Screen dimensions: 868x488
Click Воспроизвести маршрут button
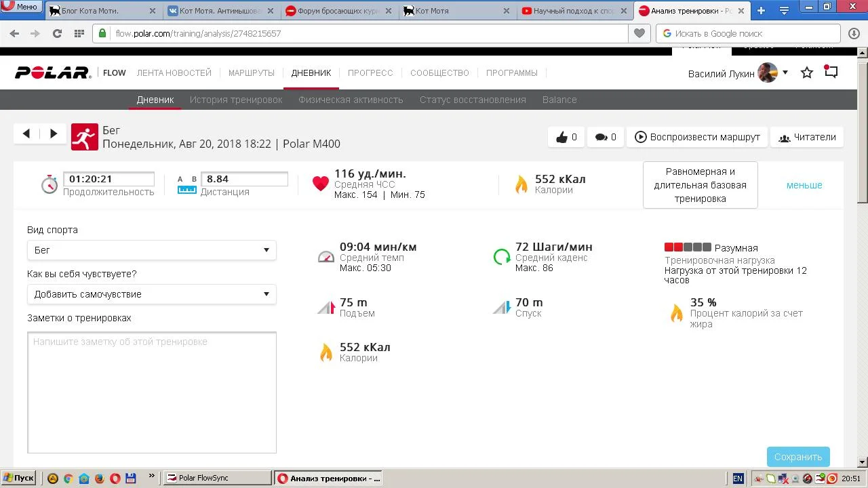click(697, 137)
